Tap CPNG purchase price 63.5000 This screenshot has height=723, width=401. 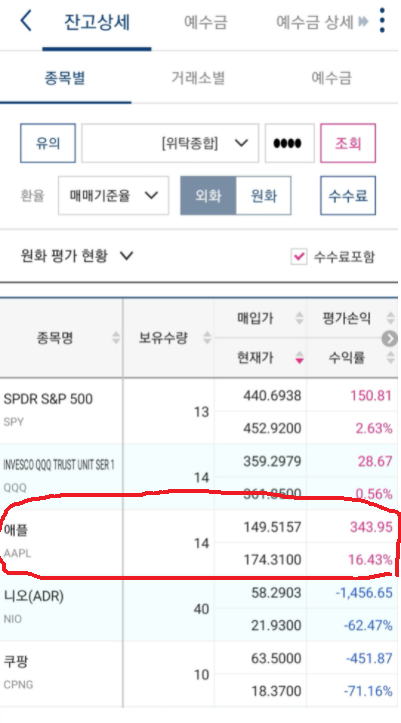point(276,658)
